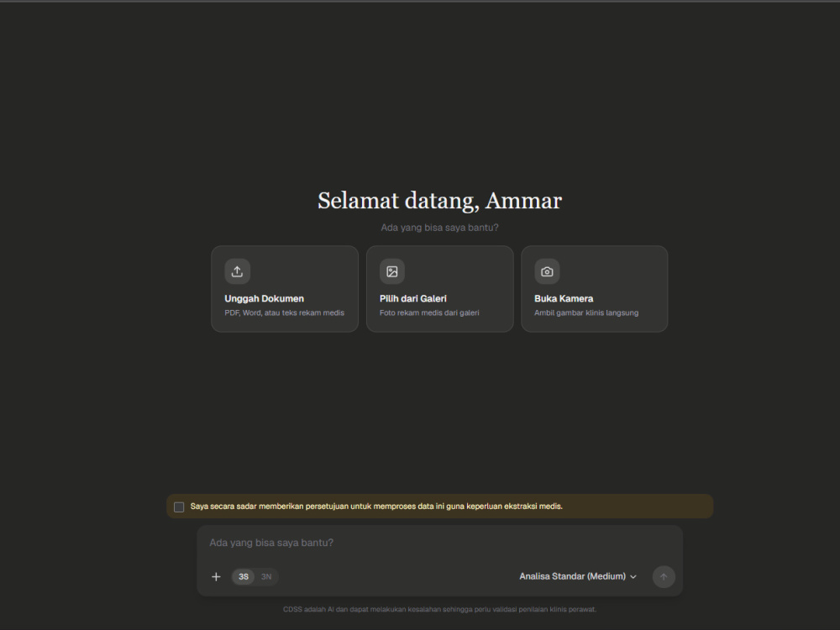Click 'Foto rekam medis dari galeri' text
The image size is (840, 630).
point(429,312)
